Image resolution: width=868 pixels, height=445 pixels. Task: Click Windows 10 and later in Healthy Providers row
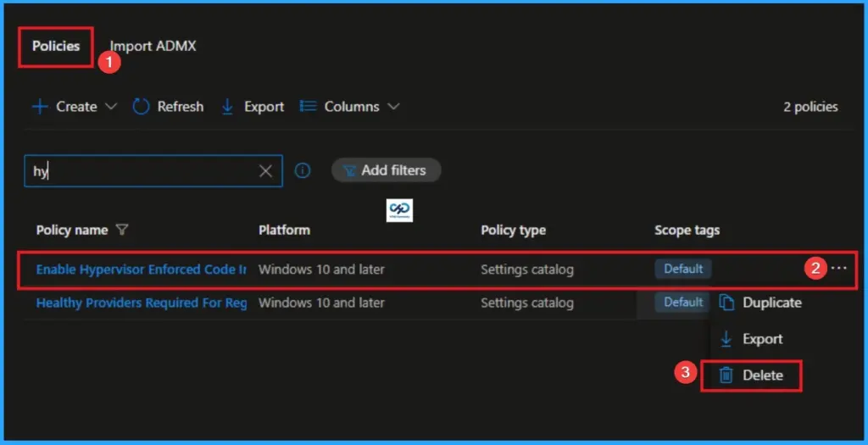(x=321, y=303)
